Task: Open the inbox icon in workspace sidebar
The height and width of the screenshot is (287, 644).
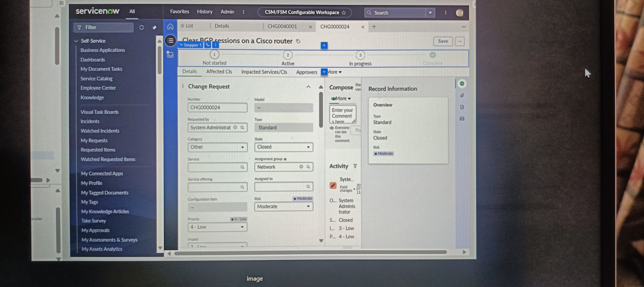Action: (170, 54)
